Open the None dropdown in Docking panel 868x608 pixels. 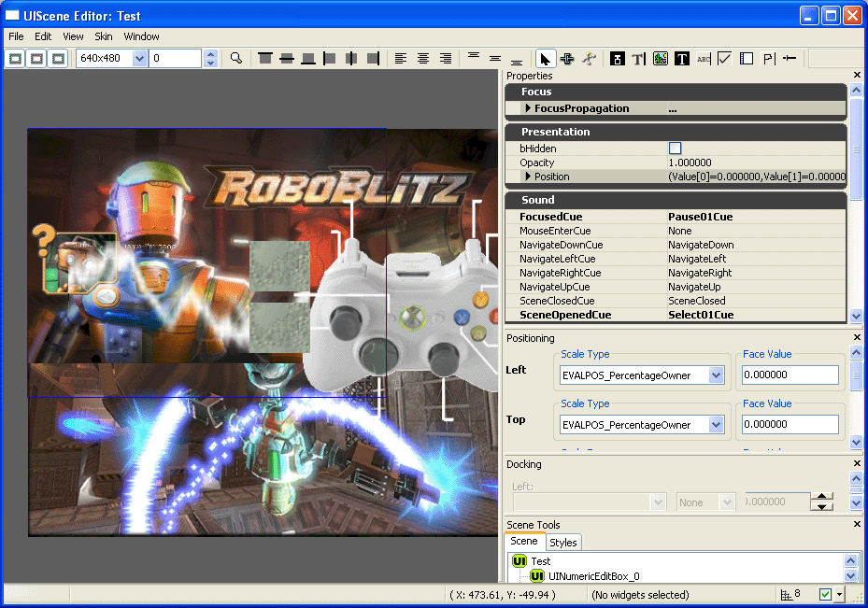(x=727, y=502)
